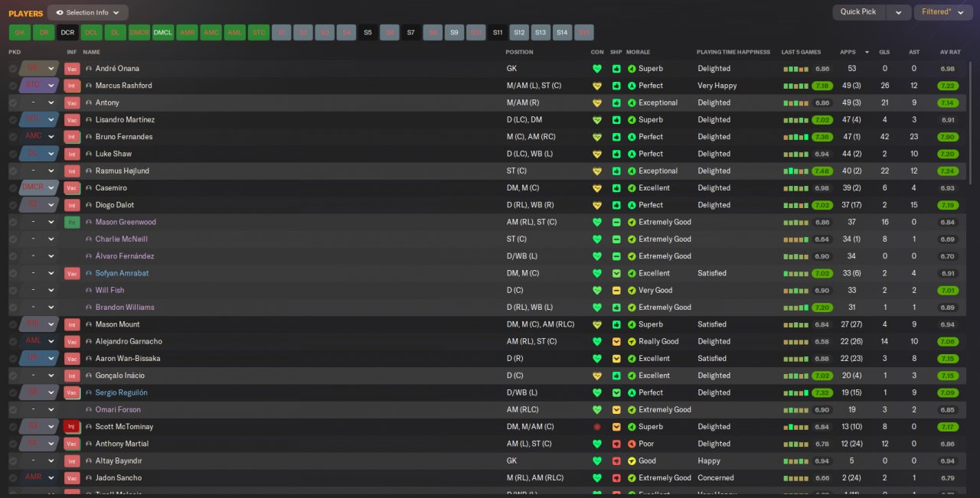Click the Int badge for Altay Bayındır
The image size is (980, 498).
point(72,461)
